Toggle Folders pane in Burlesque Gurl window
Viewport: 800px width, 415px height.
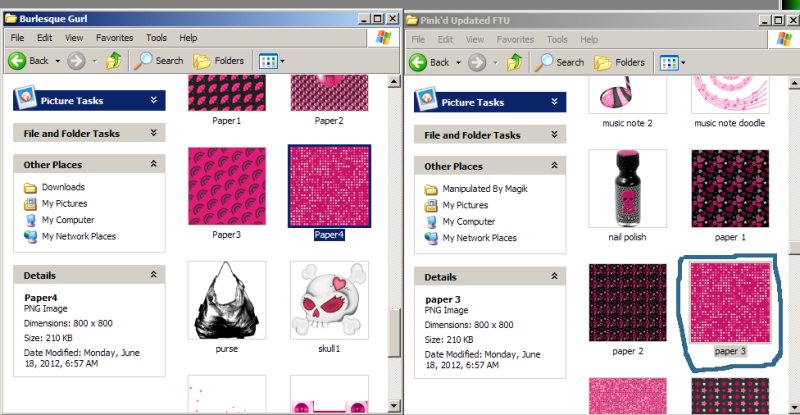click(x=219, y=61)
